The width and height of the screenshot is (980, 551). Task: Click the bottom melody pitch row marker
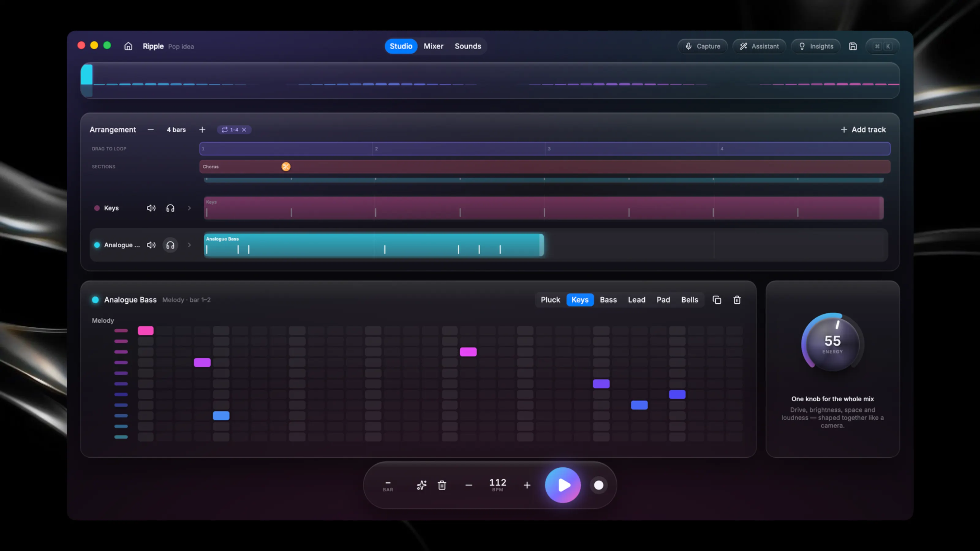tap(121, 437)
